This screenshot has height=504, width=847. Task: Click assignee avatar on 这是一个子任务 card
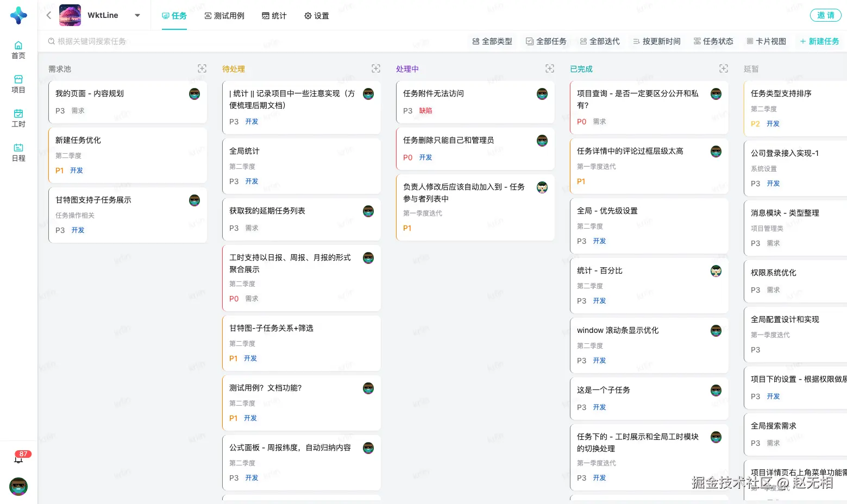[x=716, y=390]
